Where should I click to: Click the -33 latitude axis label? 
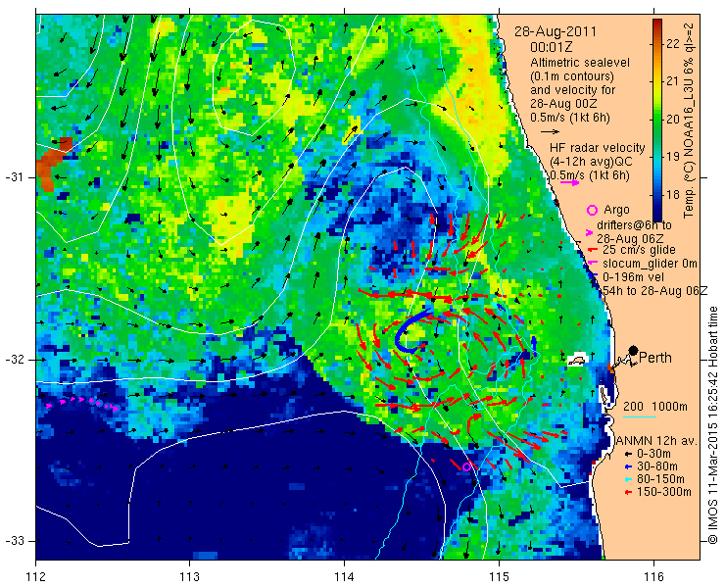(x=14, y=541)
